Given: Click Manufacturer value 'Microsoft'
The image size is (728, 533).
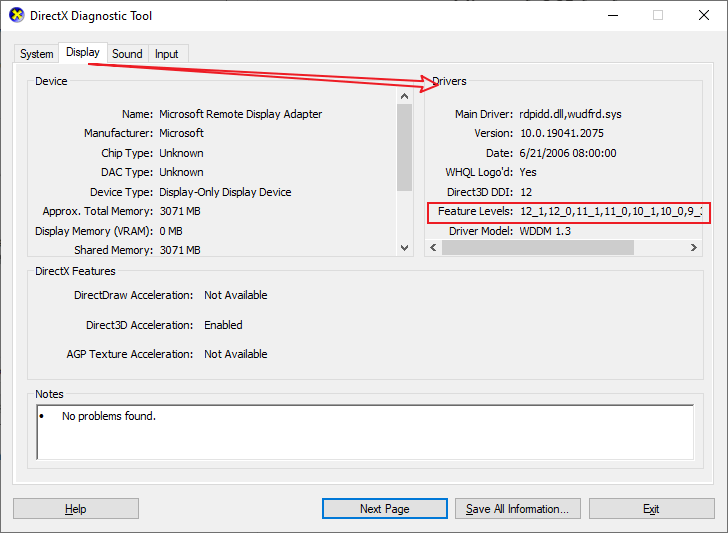Looking at the screenshot, I should [182, 133].
